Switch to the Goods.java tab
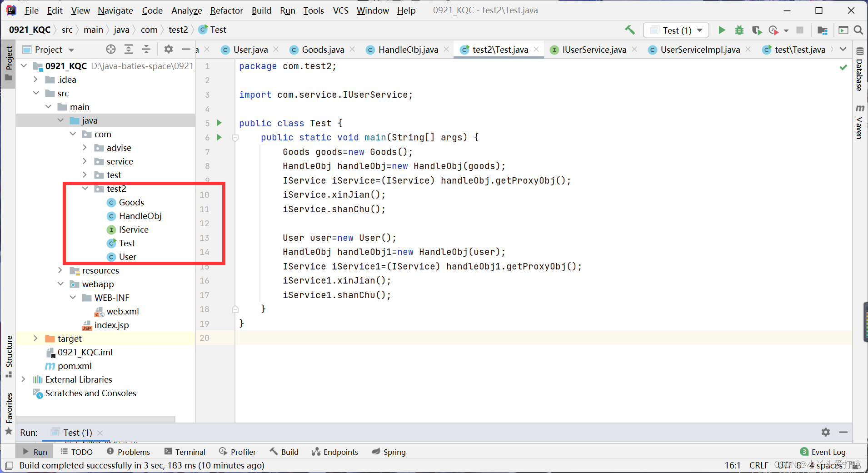The height and width of the screenshot is (473, 868). point(317,50)
